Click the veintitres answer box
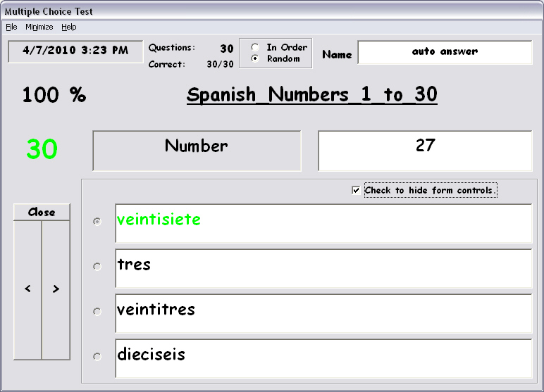 click(x=323, y=313)
